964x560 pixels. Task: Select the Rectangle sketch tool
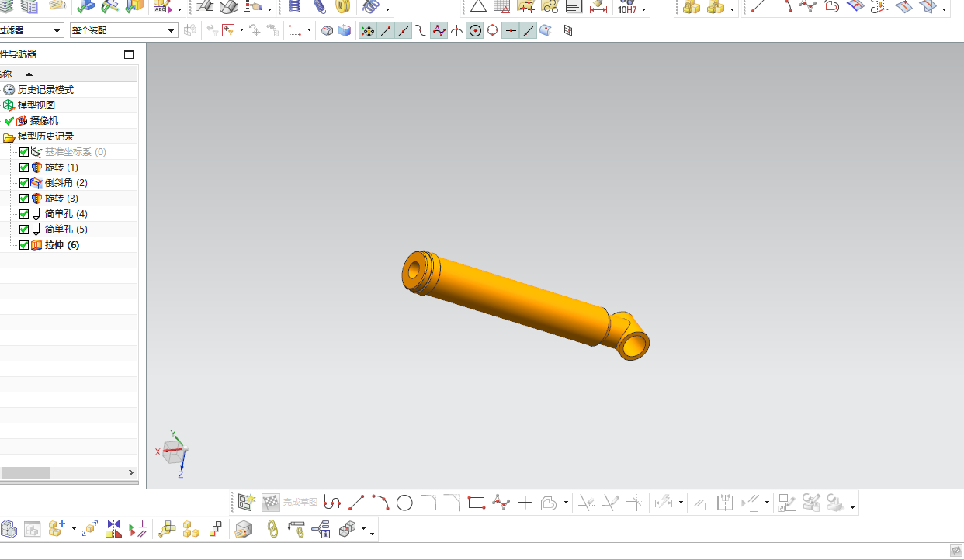(477, 503)
